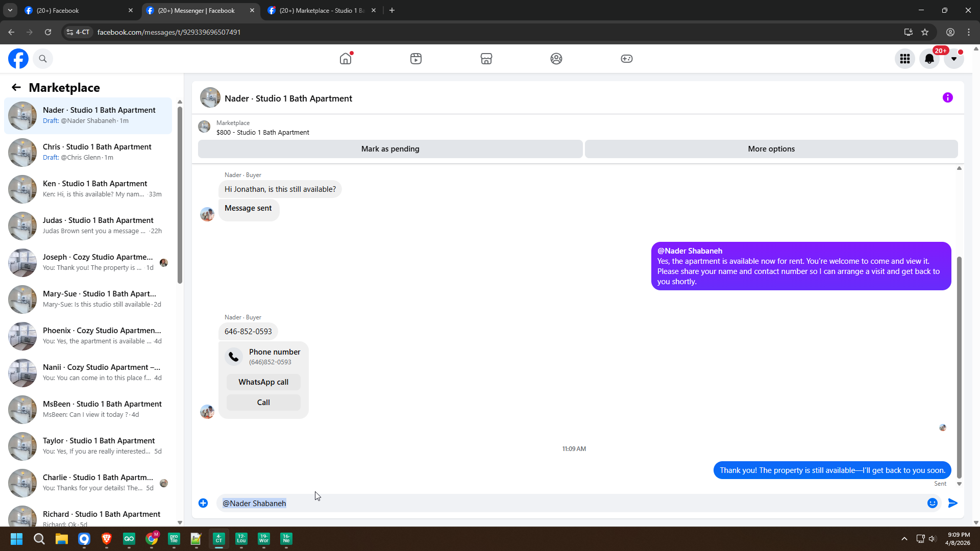Image resolution: width=980 pixels, height=551 pixels.
Task: Expand the account dropdown arrow
Action: [x=953, y=59]
